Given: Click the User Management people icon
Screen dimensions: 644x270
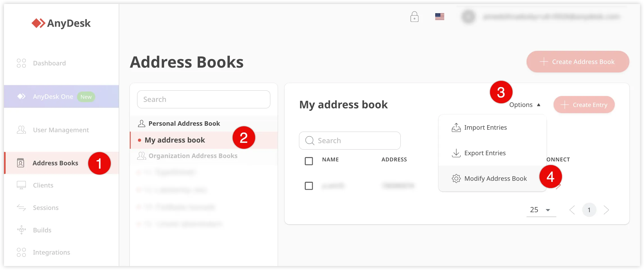Looking at the screenshot, I should click(x=21, y=130).
